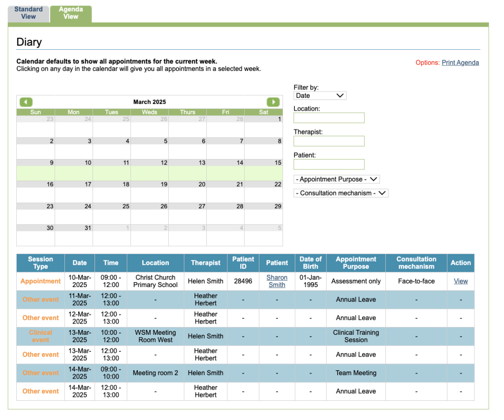The image size is (504, 420).
Task: Click Saturday March 1 calendar cell
Action: tap(264, 126)
